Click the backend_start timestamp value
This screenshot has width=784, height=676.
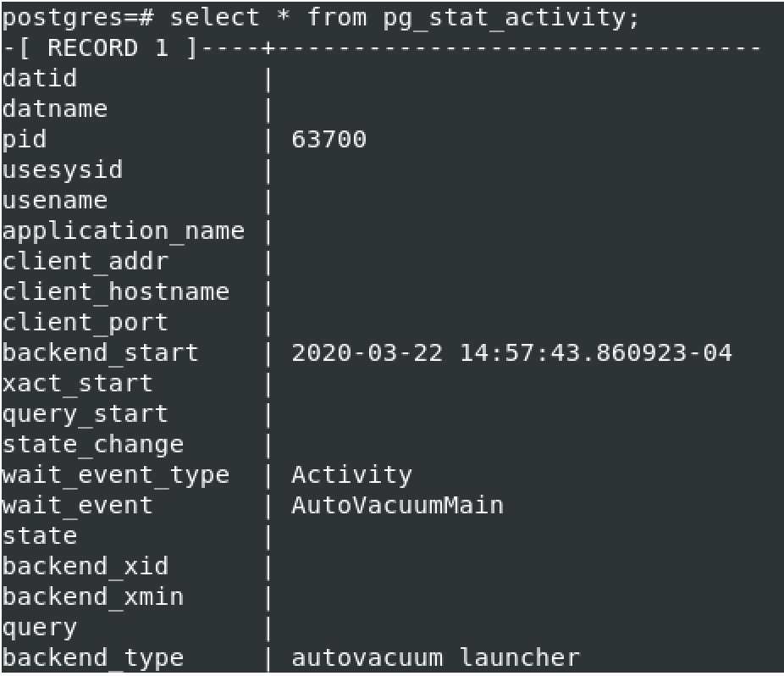511,353
